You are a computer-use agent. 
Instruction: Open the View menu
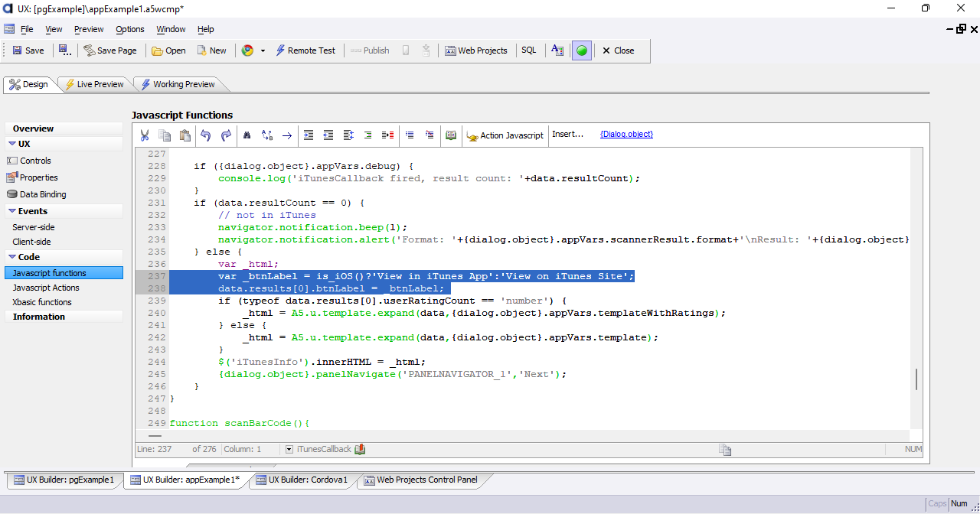click(54, 29)
